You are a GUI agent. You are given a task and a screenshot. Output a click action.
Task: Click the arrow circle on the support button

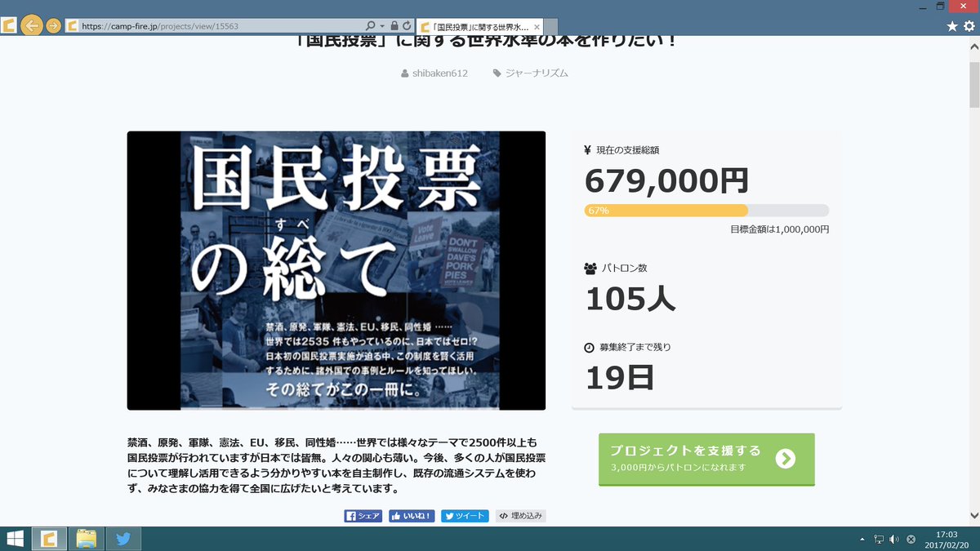click(x=785, y=459)
